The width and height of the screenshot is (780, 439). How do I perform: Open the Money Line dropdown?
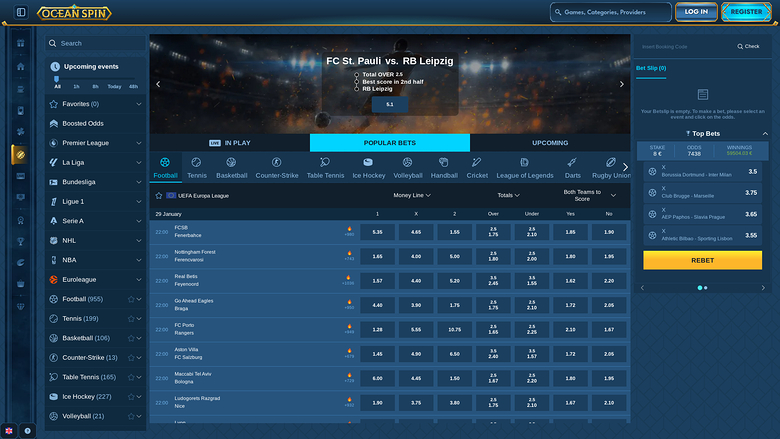pos(412,195)
